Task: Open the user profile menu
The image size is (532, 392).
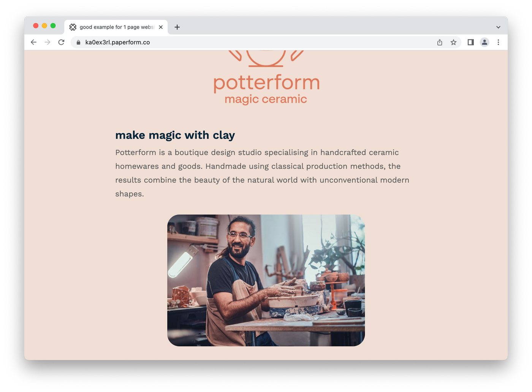Action: point(484,42)
